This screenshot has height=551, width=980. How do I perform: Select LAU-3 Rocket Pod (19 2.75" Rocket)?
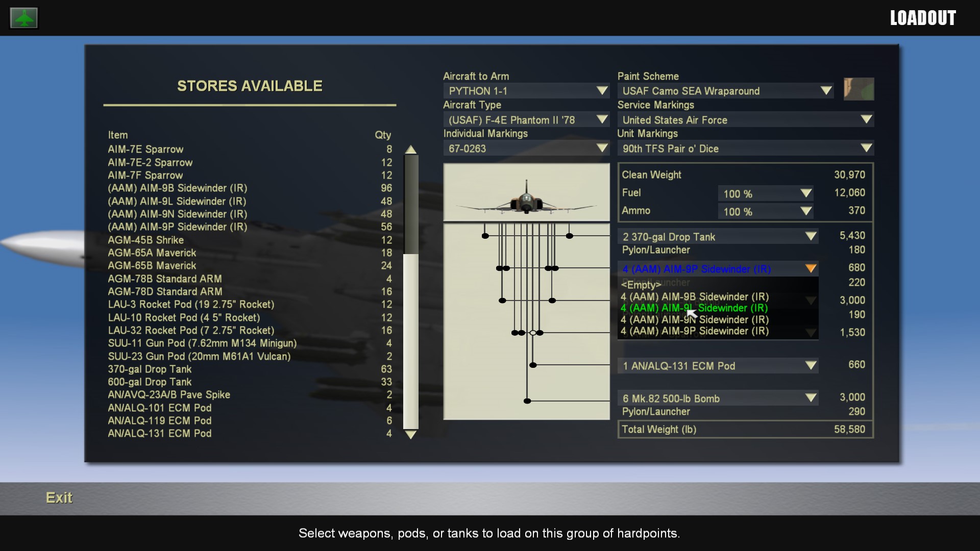[250, 305]
